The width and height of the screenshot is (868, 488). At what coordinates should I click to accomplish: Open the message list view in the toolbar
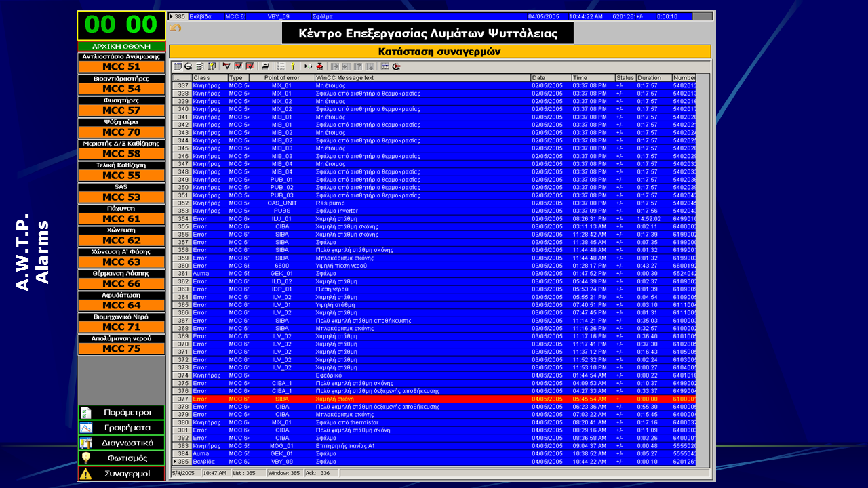point(178,66)
